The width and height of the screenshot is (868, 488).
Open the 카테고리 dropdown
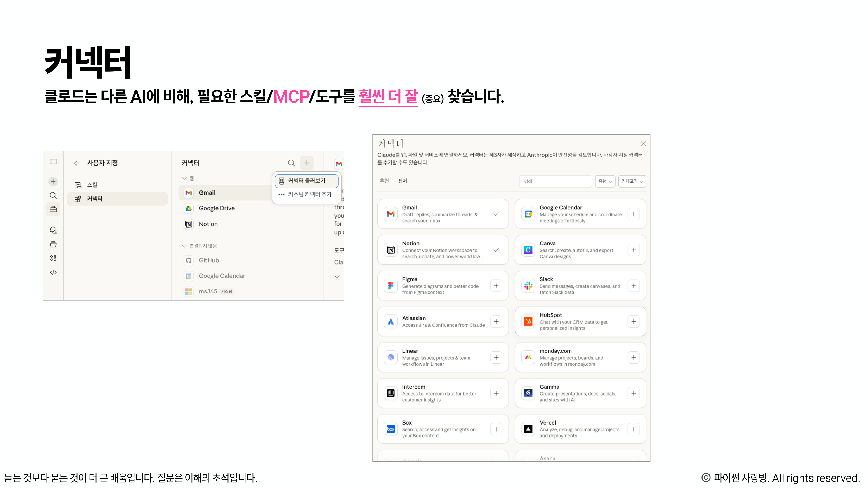(x=632, y=181)
